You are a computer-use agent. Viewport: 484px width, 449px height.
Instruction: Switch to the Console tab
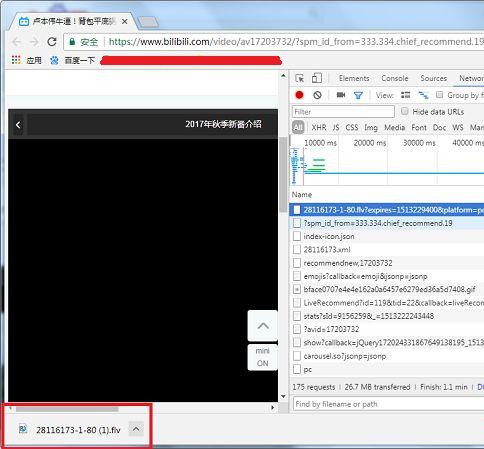(x=395, y=78)
